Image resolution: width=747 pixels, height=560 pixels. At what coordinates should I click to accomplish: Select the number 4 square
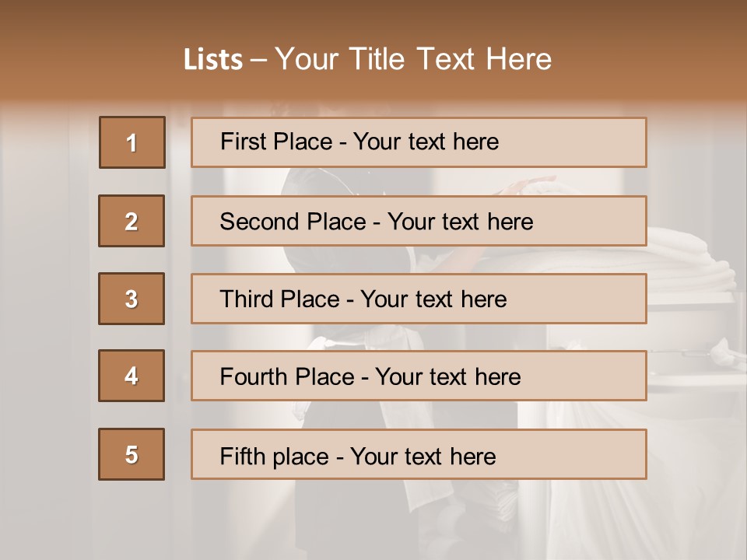[132, 376]
